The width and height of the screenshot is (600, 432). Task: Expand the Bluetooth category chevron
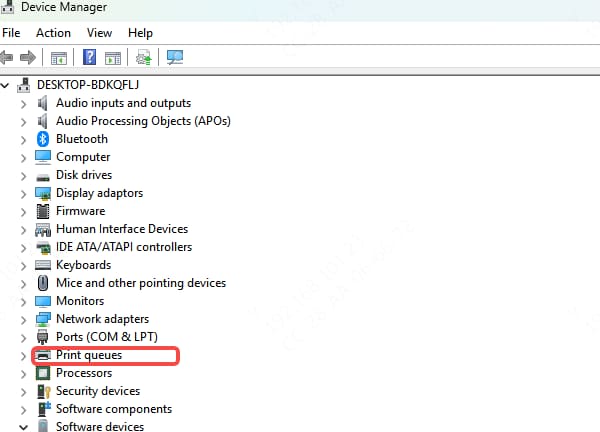23,140
